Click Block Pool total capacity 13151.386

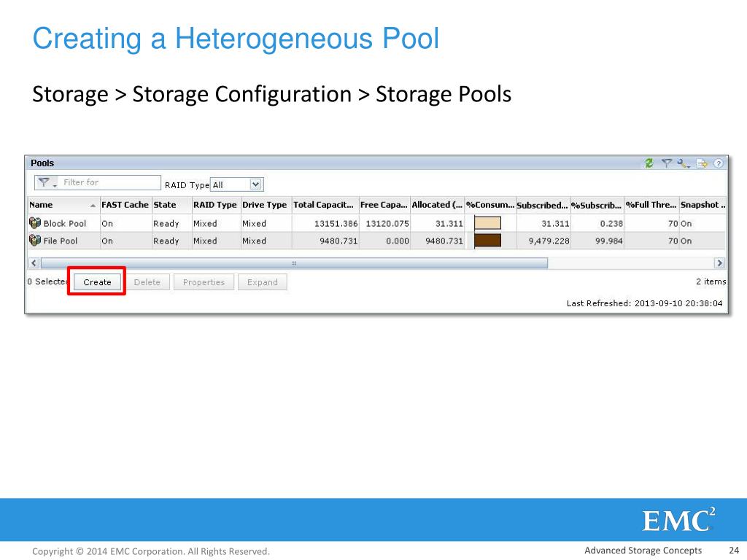(336, 223)
